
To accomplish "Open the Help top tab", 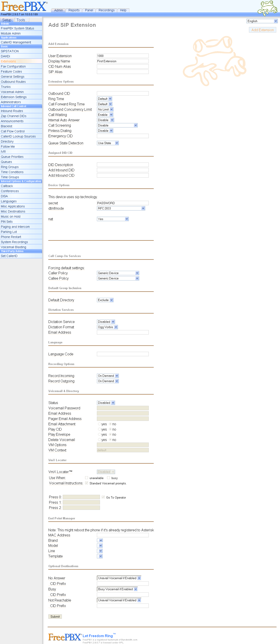I will pos(123,10).
